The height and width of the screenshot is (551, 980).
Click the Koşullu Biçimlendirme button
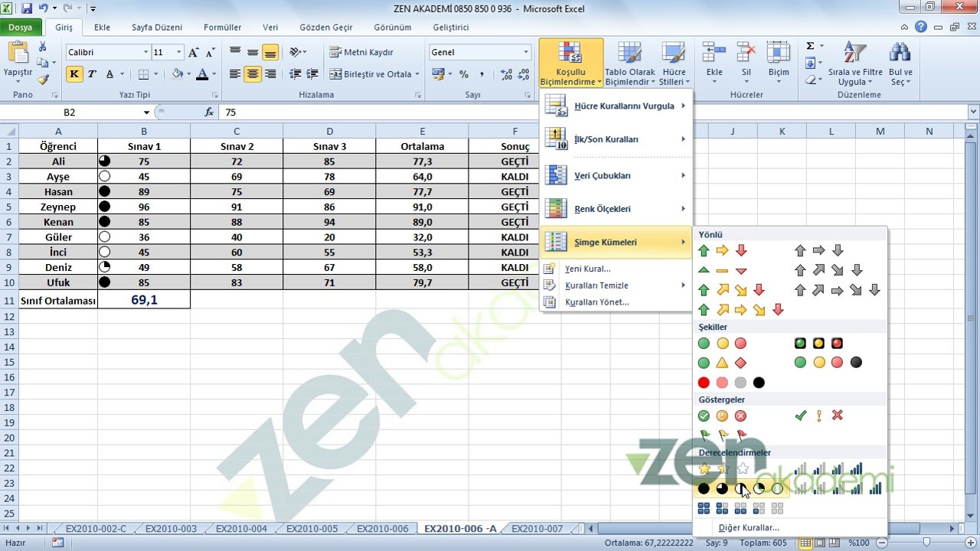tap(570, 64)
